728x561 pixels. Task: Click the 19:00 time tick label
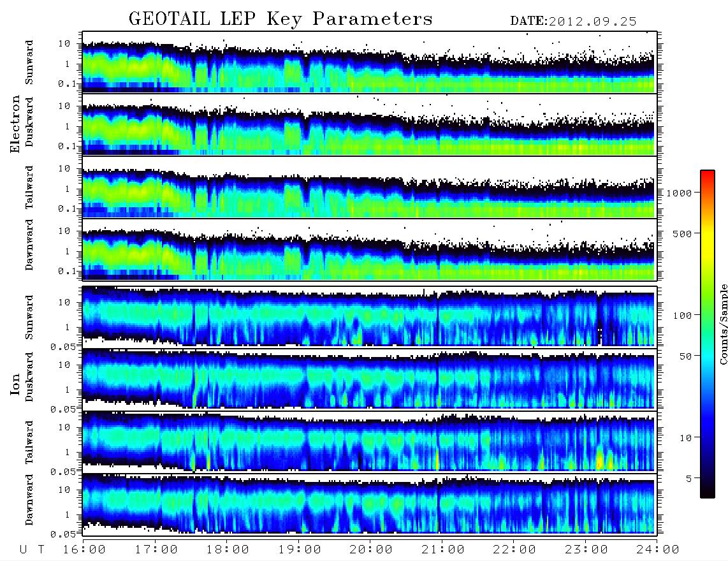coord(300,550)
